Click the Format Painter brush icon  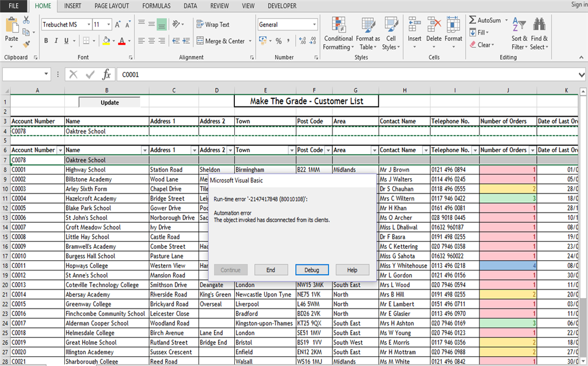(26, 44)
